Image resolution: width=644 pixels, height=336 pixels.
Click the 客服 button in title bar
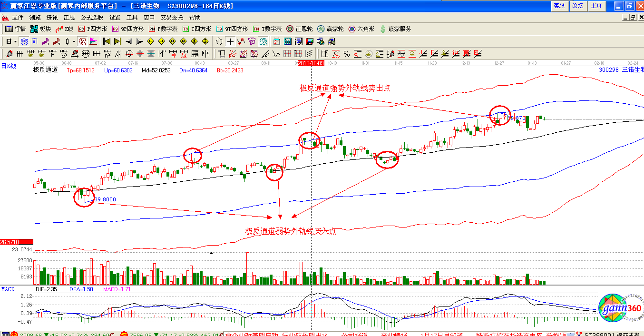pos(559,6)
